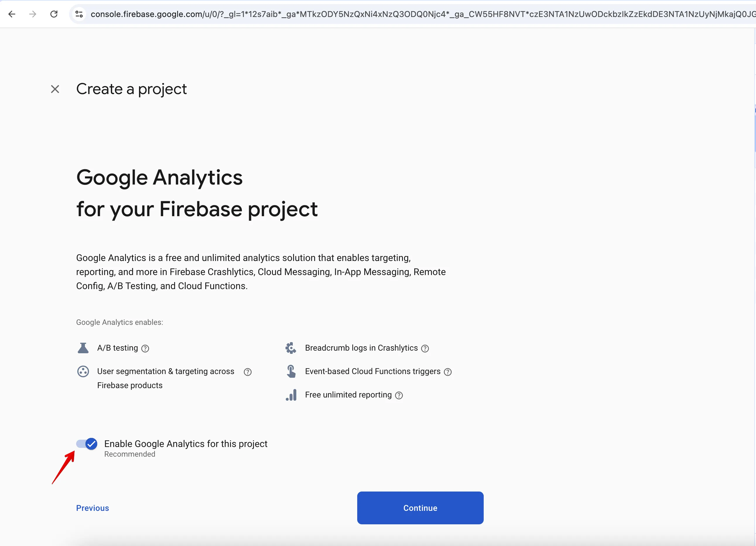Click the A/B testing flask icon

click(x=83, y=348)
